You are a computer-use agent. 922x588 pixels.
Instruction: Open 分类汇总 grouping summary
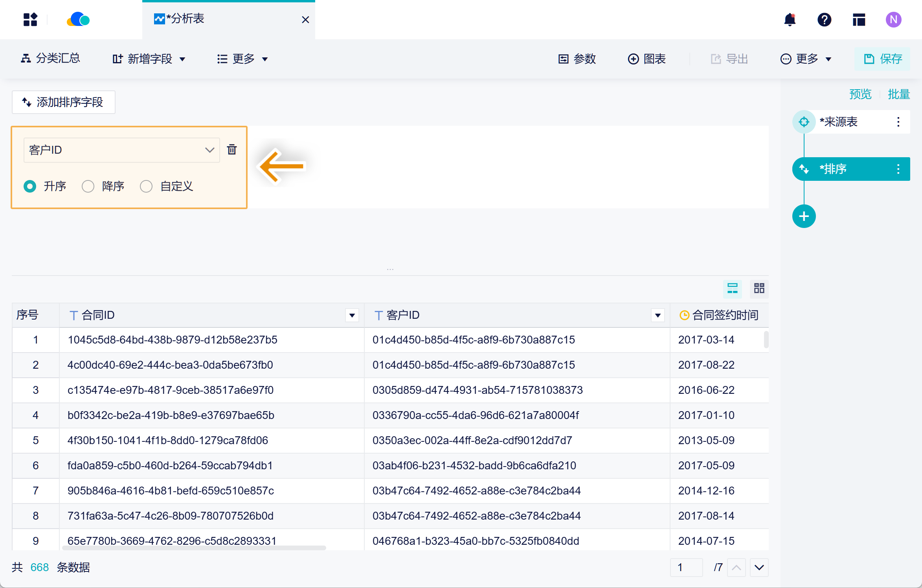(50, 59)
